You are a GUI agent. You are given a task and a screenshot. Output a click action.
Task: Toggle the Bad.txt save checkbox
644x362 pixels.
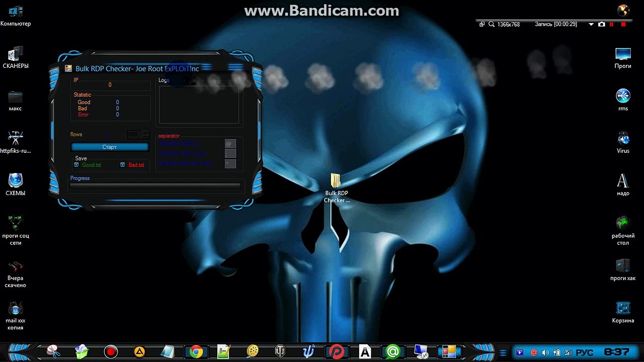point(122,164)
